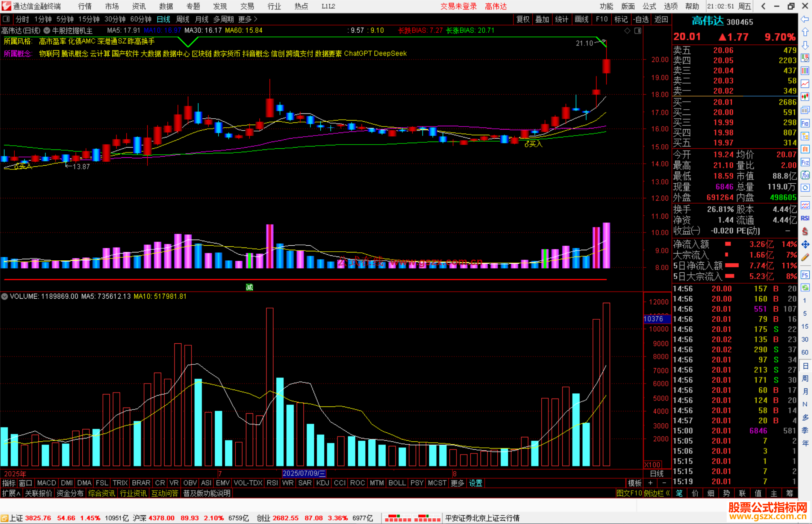The width and height of the screenshot is (812, 524).
Task: Click the 画线 drawing button
Action: tap(581, 19)
